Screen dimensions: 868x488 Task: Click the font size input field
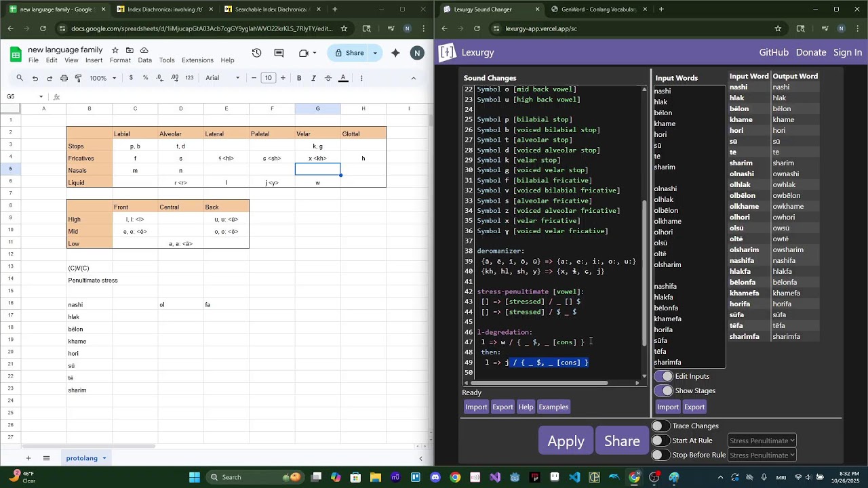269,78
